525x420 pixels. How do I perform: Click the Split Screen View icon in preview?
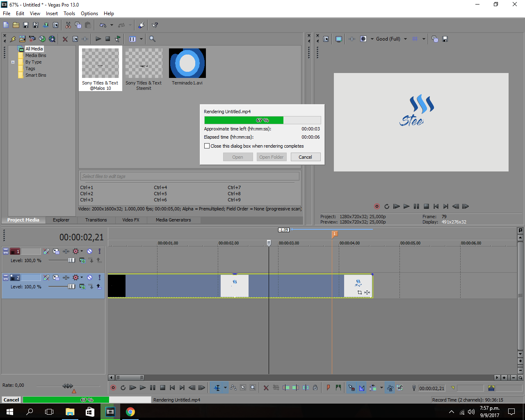pyautogui.click(x=363, y=39)
